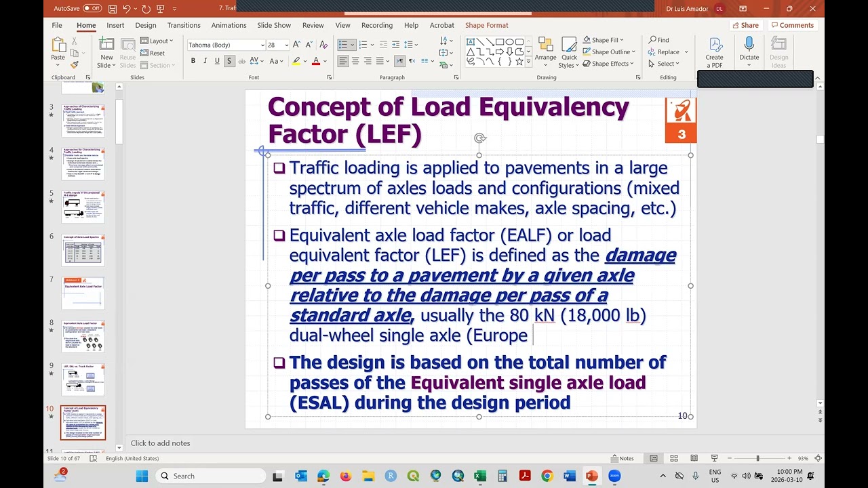Open the File tab

[57, 25]
